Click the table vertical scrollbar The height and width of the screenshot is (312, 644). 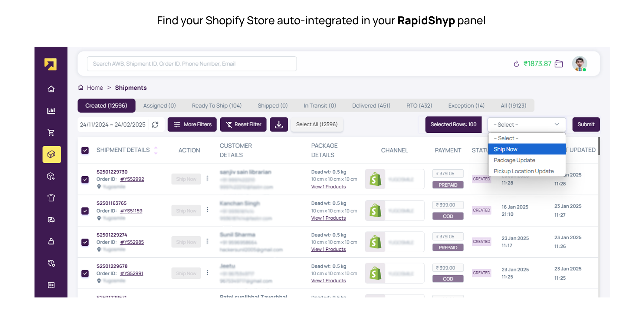(599, 146)
